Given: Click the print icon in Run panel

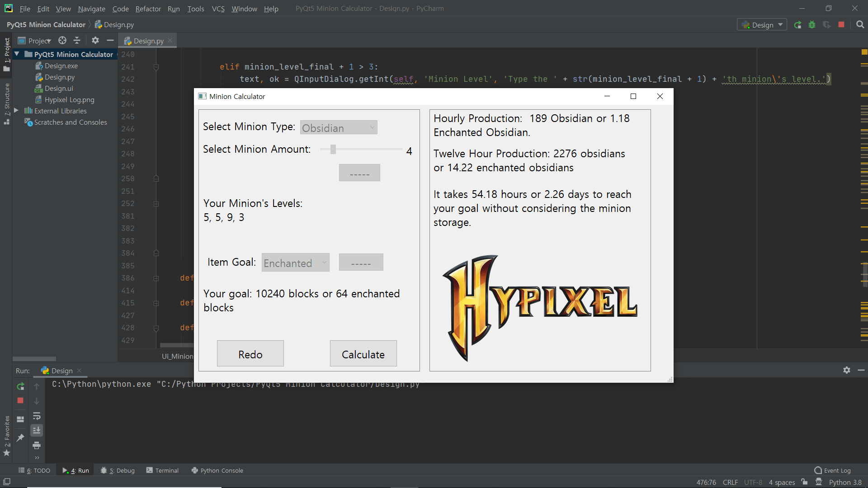Looking at the screenshot, I should click(x=37, y=446).
